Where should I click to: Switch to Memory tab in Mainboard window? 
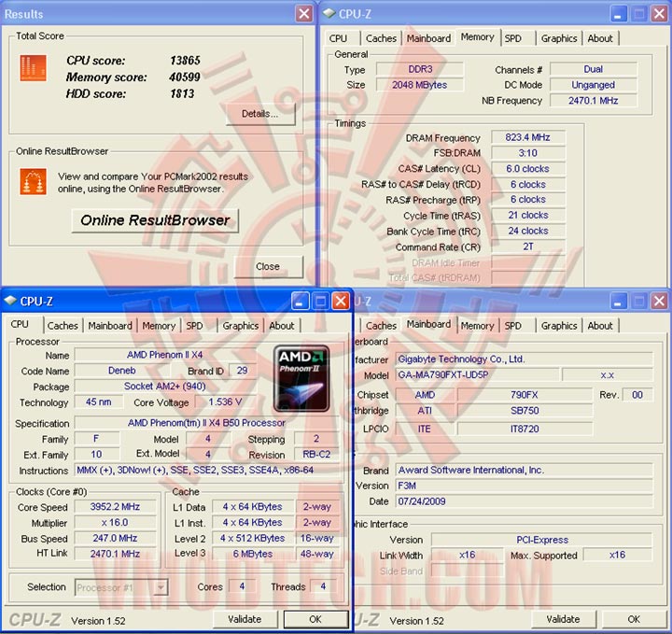pyautogui.click(x=478, y=326)
